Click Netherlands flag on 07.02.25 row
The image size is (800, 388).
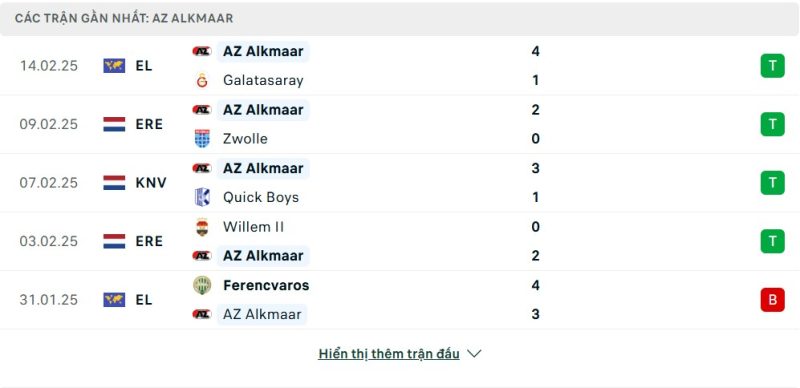pos(114,183)
